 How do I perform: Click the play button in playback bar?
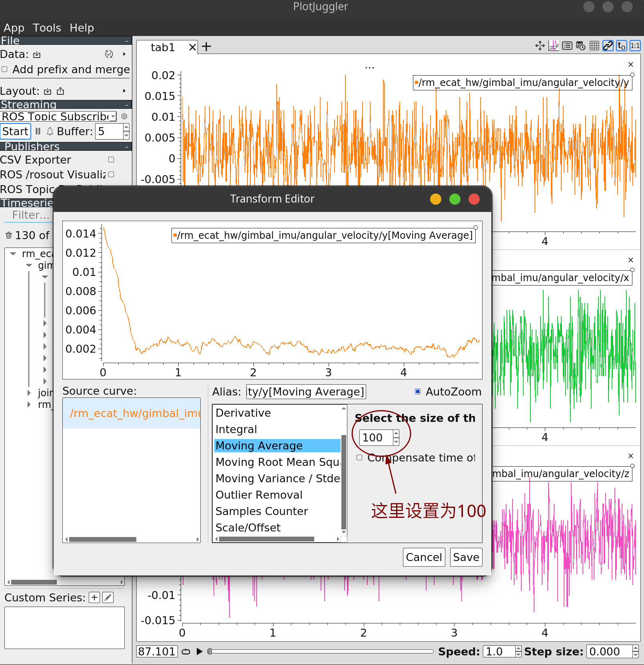199,651
